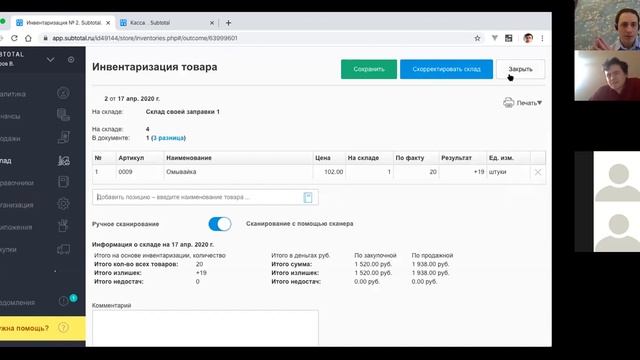
Task: Open the Analytics sidebar icon
Action: pos(63,93)
